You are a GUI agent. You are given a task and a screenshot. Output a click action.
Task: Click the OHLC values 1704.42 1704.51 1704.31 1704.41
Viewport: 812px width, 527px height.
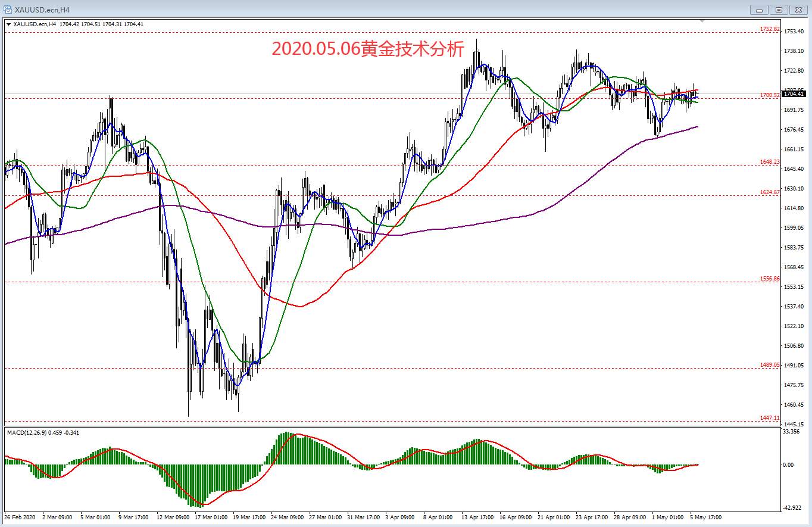pos(101,24)
